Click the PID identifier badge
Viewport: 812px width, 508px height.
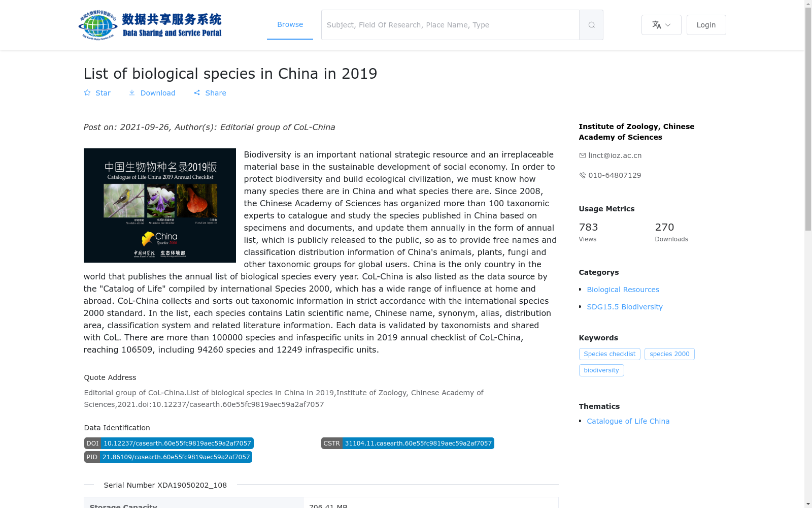(168, 457)
